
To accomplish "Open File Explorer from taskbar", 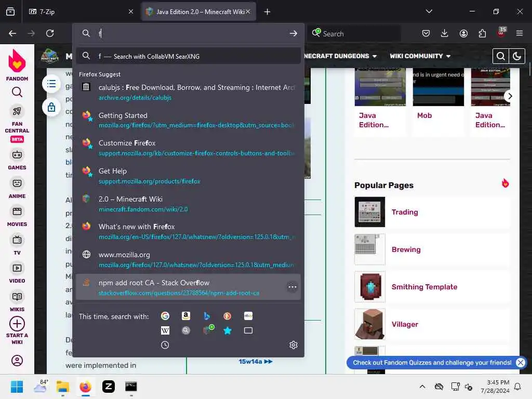I will click(63, 387).
